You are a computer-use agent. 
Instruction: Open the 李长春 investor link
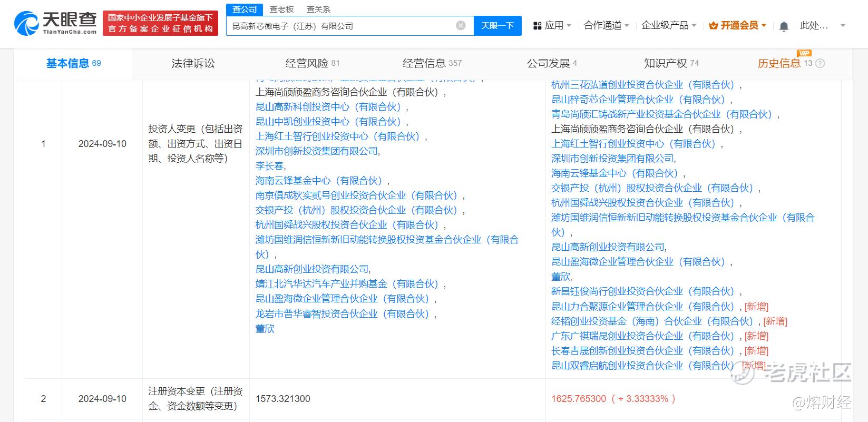pyautogui.click(x=269, y=166)
